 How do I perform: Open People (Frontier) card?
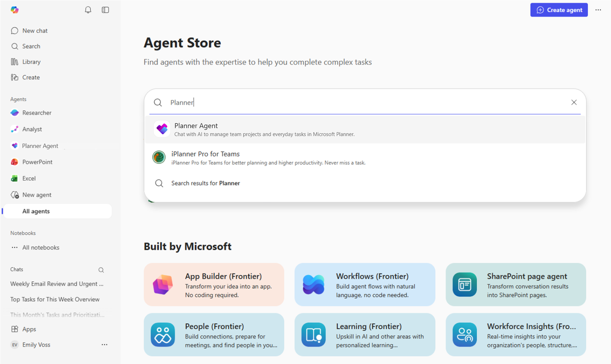click(214, 335)
